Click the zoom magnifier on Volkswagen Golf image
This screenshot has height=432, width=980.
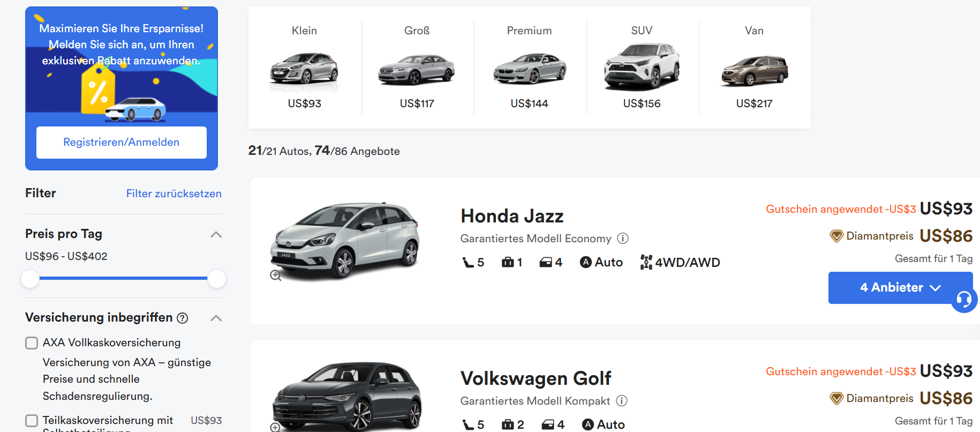pos(275,427)
